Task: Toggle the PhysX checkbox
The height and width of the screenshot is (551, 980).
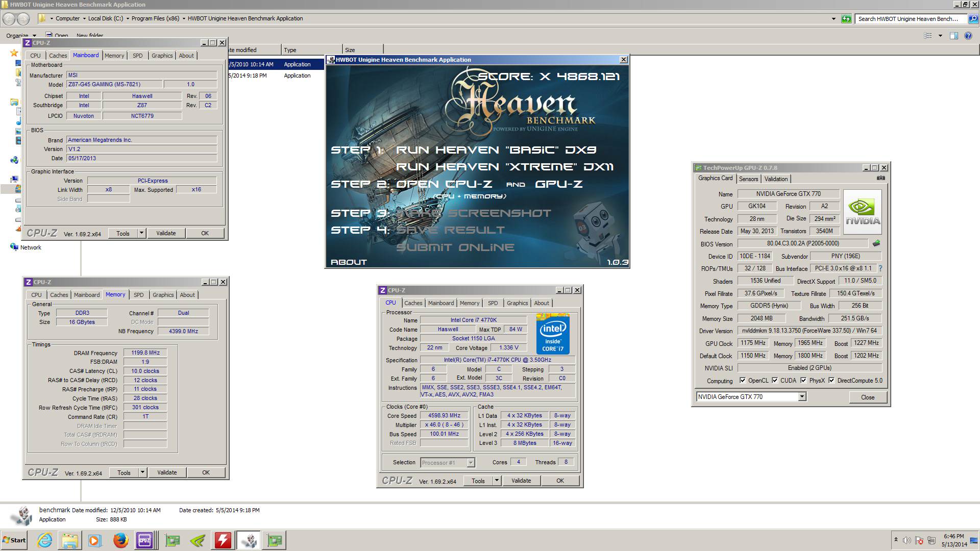Action: point(803,380)
